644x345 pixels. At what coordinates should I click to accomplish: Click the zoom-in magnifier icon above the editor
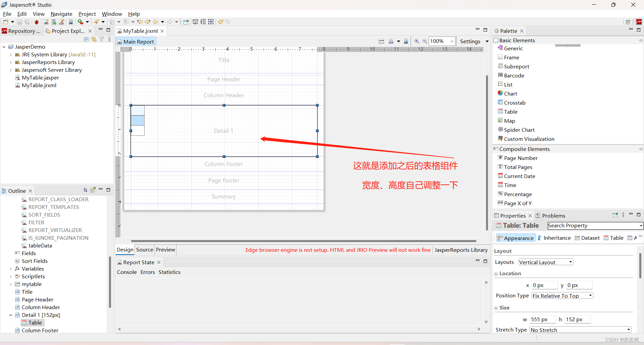point(417,41)
